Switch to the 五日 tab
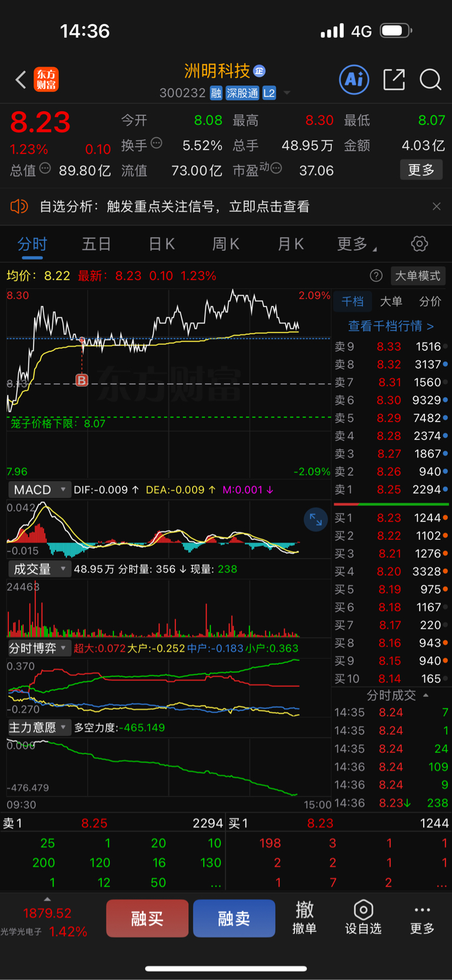Image resolution: width=452 pixels, height=980 pixels. [x=97, y=244]
